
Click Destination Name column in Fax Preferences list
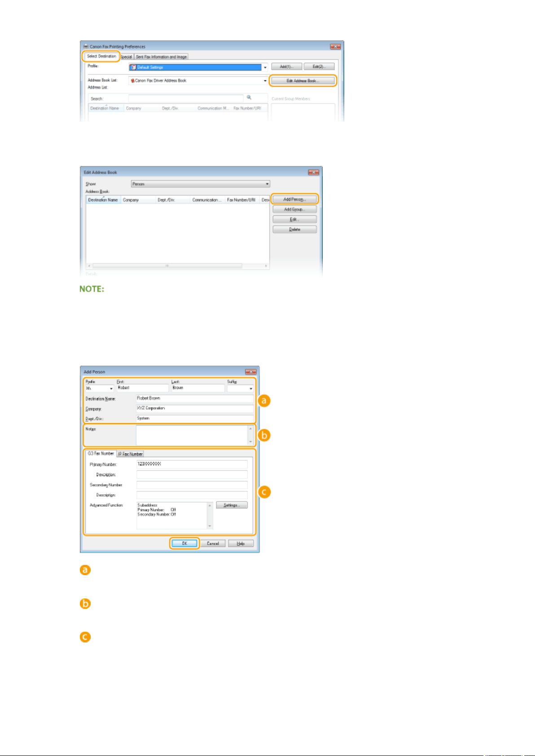pyautogui.click(x=105, y=108)
